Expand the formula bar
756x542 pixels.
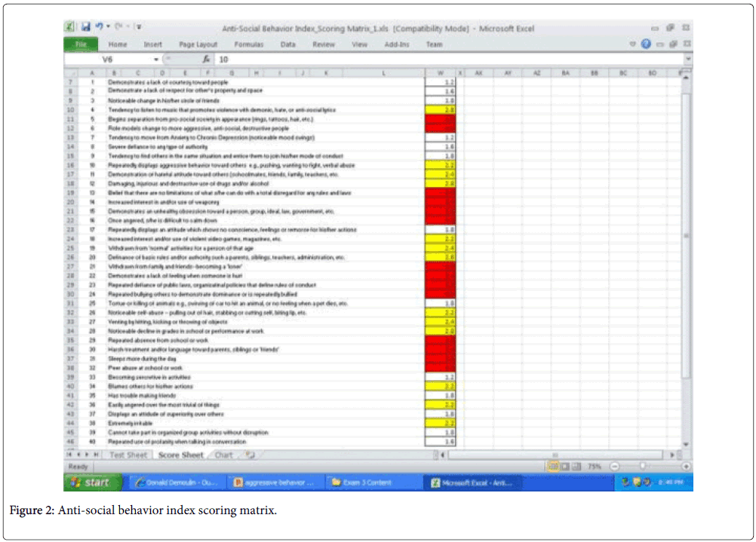pos(687,59)
